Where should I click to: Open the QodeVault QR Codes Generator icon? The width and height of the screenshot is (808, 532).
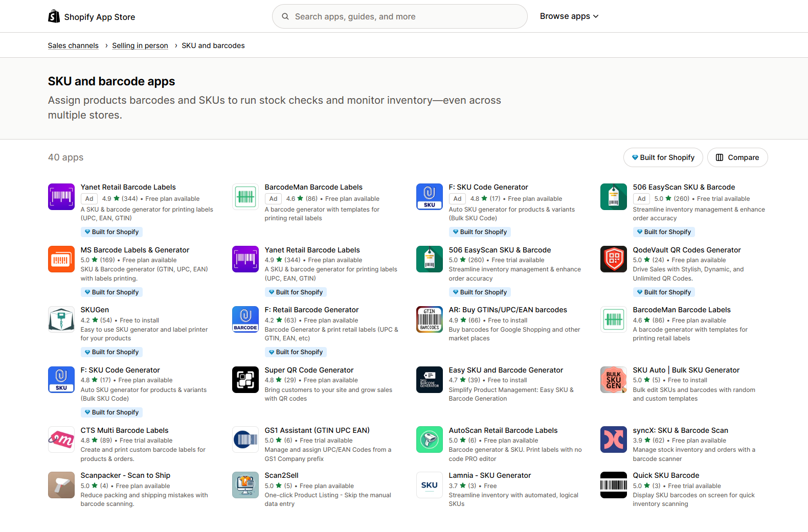tap(614, 259)
